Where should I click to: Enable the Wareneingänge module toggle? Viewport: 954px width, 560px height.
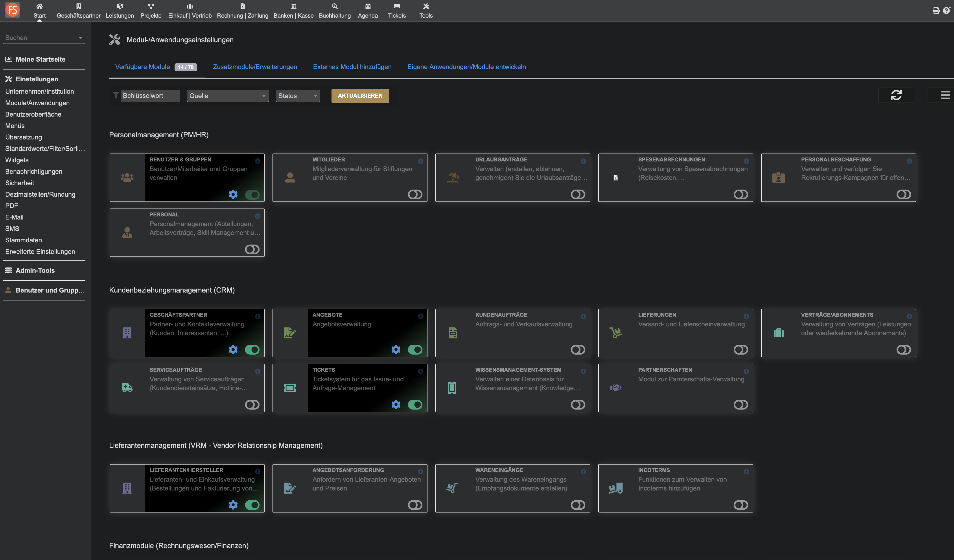point(578,505)
